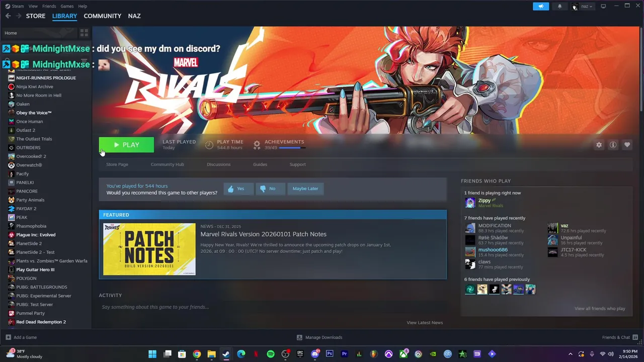Click the achievements progress bar
The image size is (644, 362).
(x=292, y=148)
